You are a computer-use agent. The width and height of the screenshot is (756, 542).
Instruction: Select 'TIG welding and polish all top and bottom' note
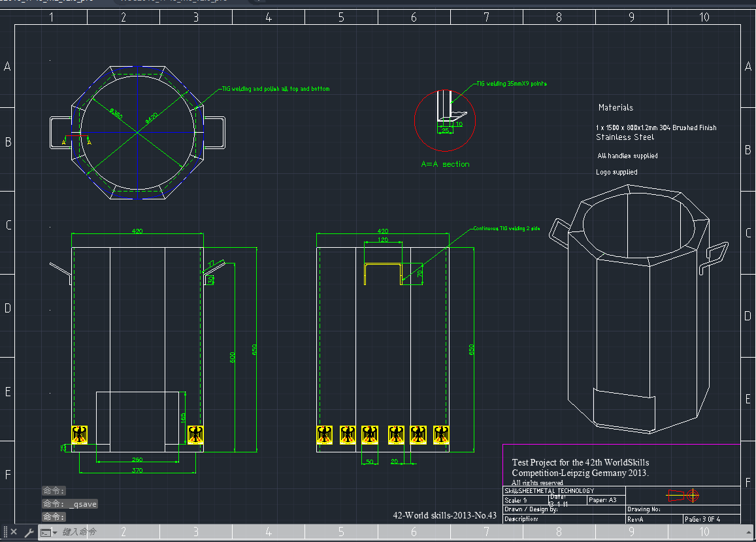pos(276,89)
